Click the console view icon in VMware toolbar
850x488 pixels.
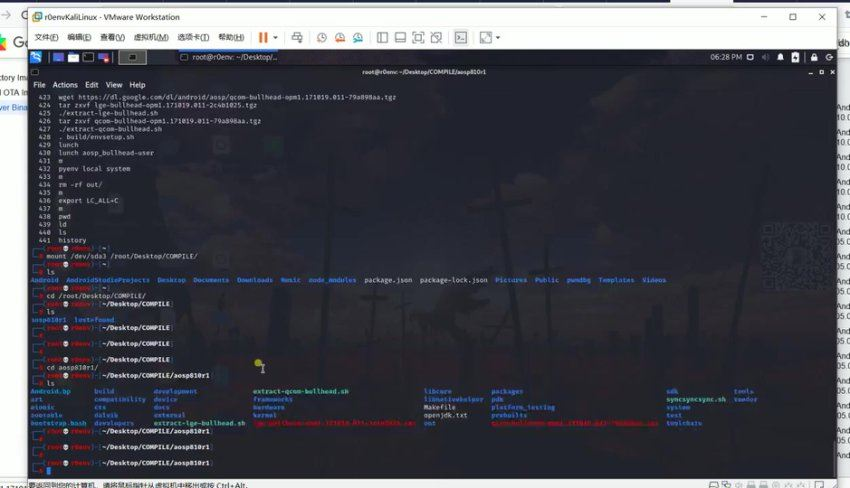tap(461, 37)
